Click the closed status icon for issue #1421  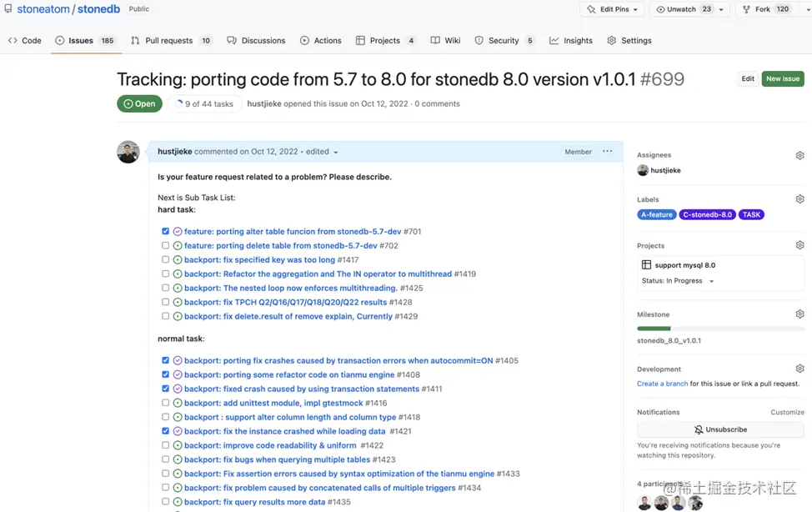point(177,431)
